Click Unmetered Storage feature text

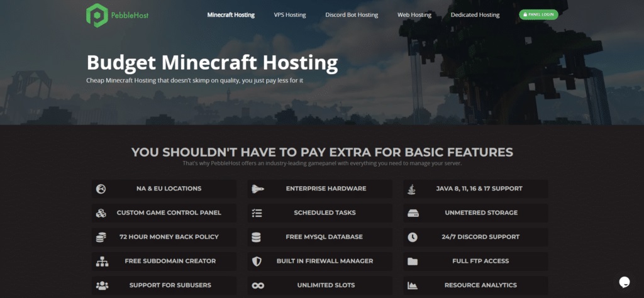click(x=481, y=213)
